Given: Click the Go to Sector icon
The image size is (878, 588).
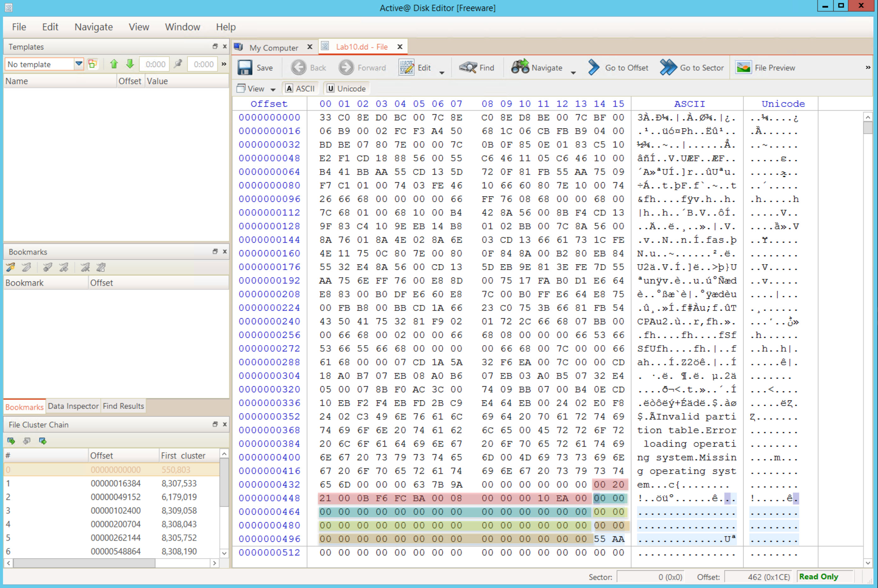Looking at the screenshot, I should pyautogui.click(x=668, y=68).
